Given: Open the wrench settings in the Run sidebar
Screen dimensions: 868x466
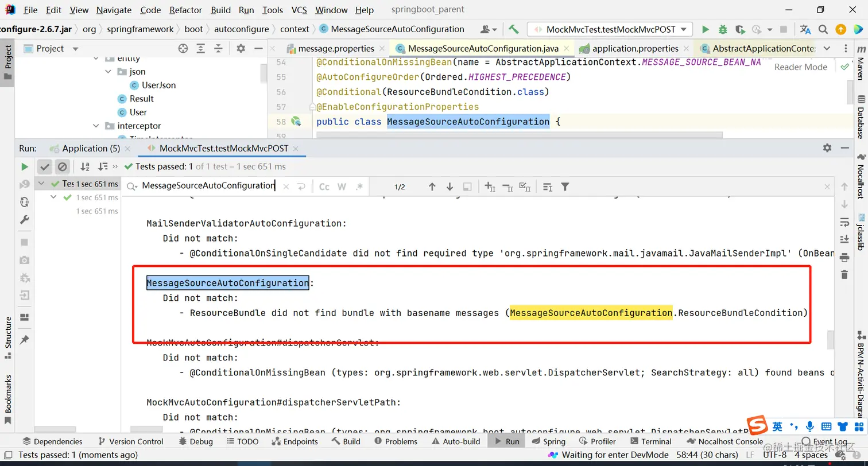Looking at the screenshot, I should [x=24, y=220].
